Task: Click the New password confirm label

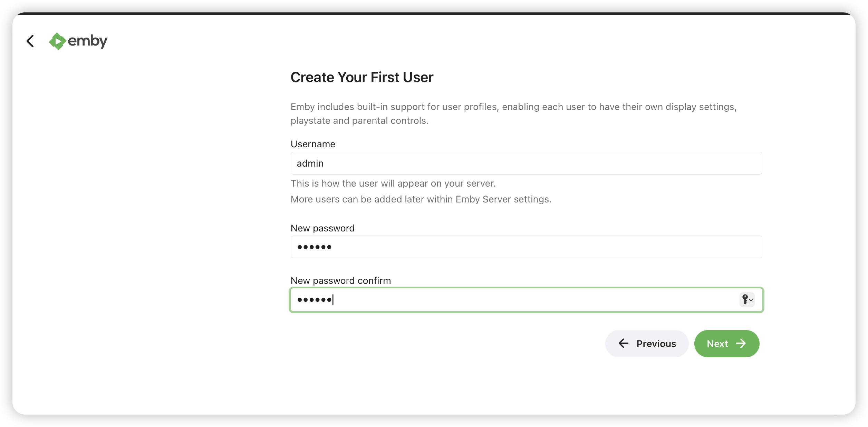Action: coord(340,281)
